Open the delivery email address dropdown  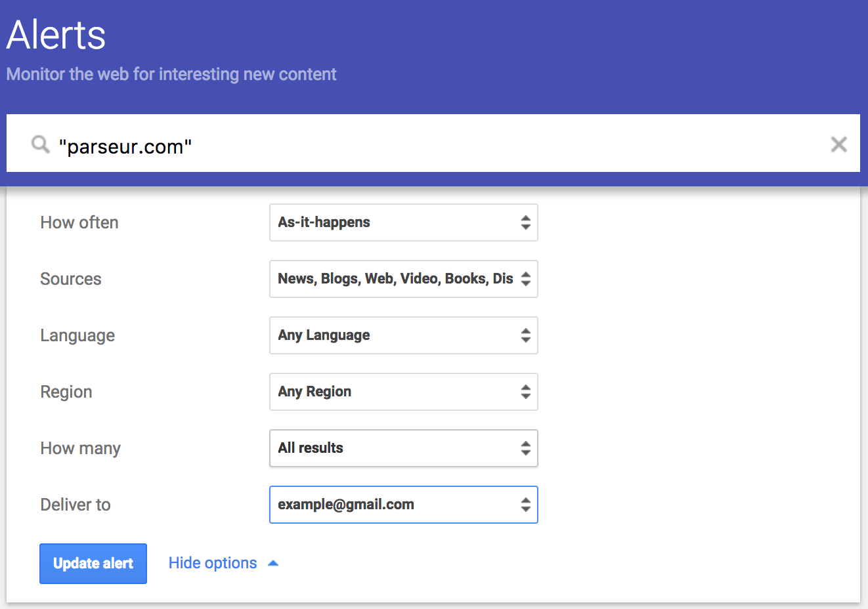(394, 505)
